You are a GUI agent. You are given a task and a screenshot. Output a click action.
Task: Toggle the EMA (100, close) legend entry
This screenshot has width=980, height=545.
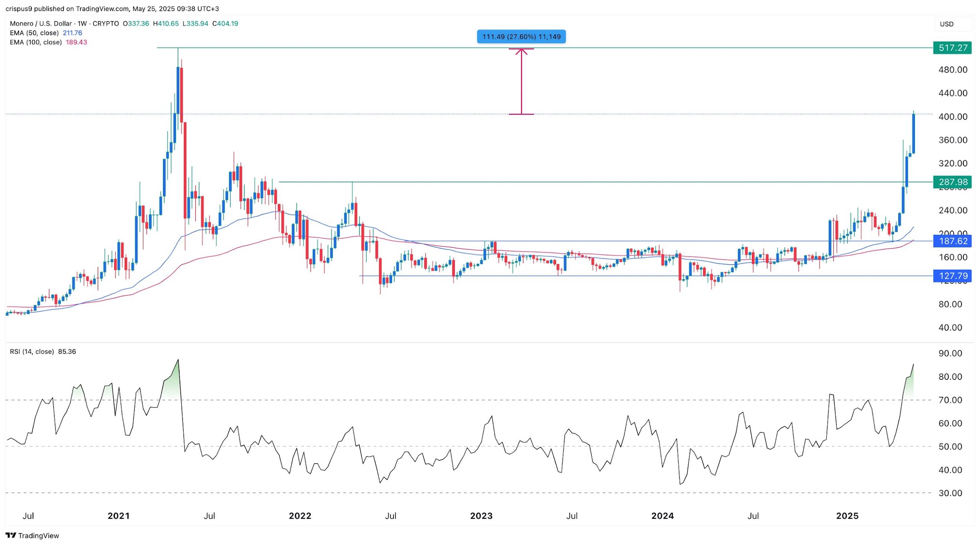point(36,42)
